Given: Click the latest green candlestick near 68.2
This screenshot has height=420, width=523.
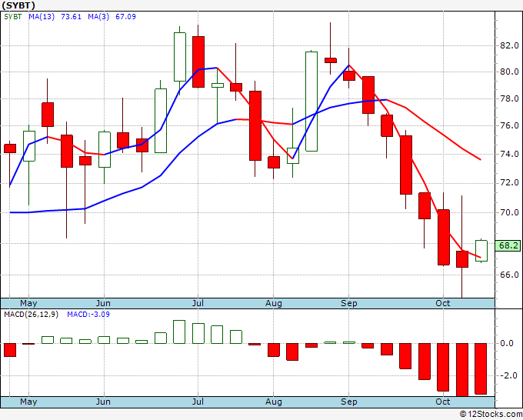Looking at the screenshot, I should point(481,250).
